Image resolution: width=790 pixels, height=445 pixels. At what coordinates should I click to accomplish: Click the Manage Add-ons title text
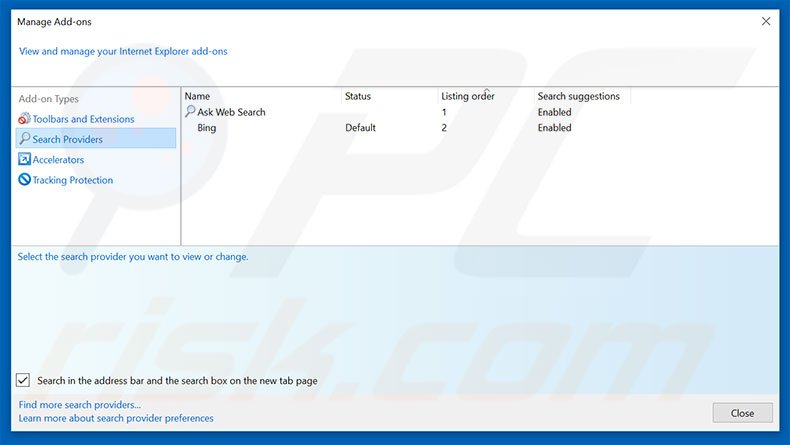(x=54, y=22)
